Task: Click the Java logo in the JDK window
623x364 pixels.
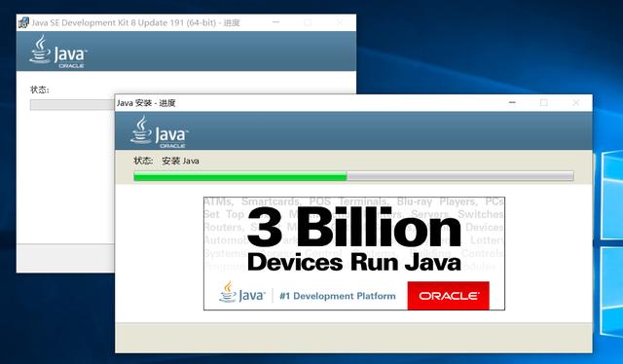Action: coord(58,52)
